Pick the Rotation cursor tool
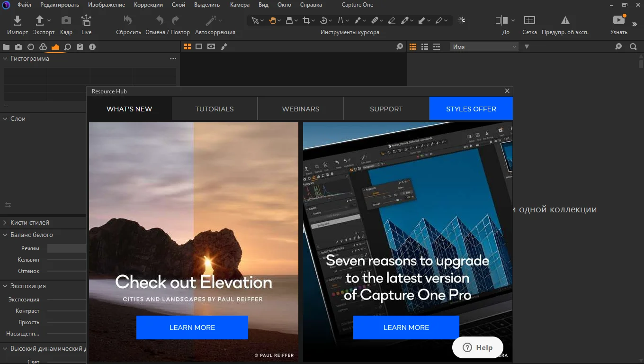This screenshot has width=644, height=364. 324,20
